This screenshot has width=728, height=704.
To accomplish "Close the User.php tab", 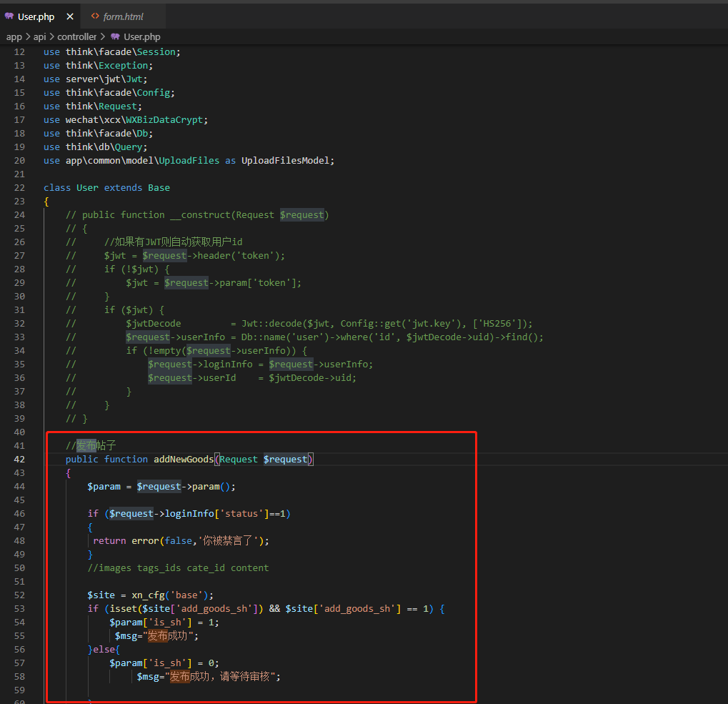I will [x=69, y=16].
